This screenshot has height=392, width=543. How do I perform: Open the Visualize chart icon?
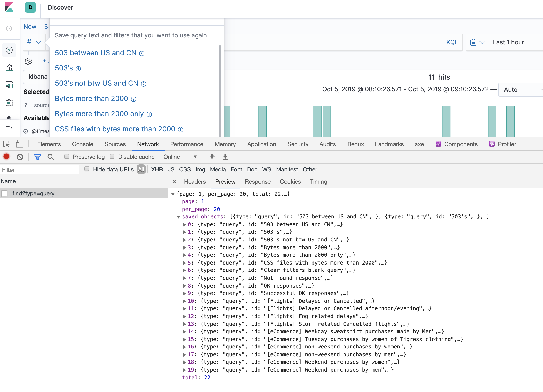(x=9, y=67)
